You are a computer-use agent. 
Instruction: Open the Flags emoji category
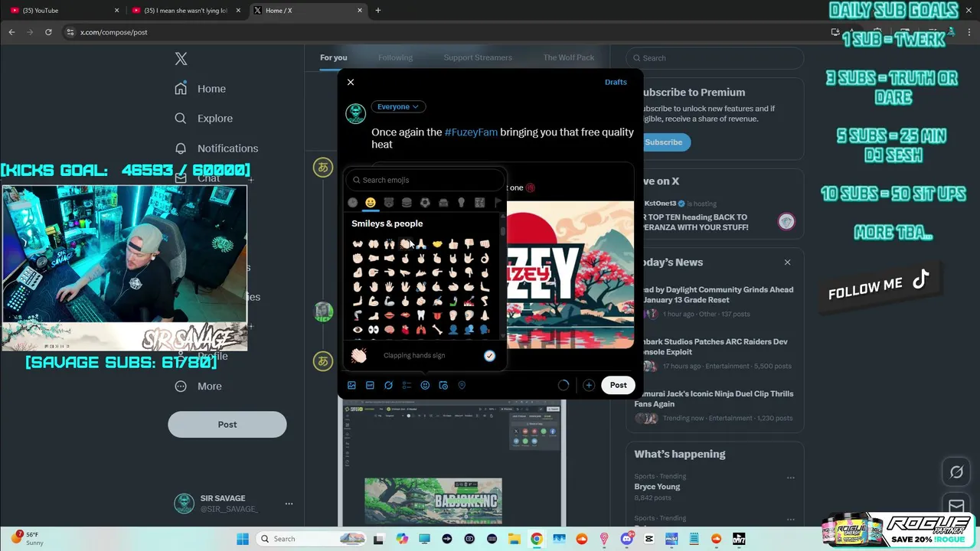point(498,203)
